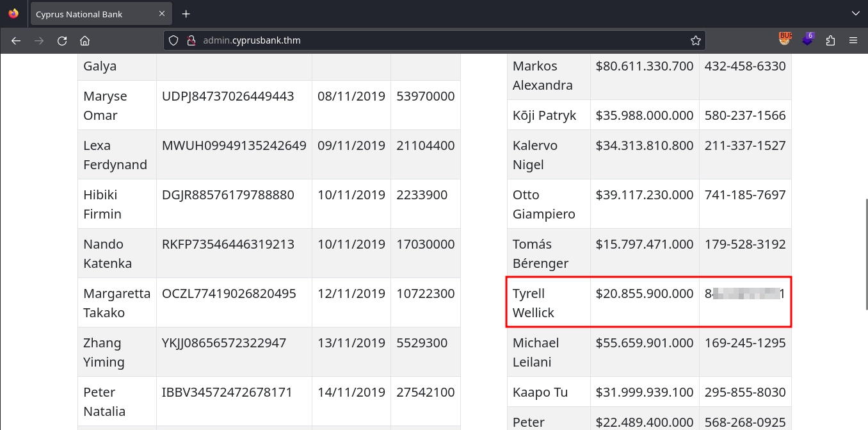Open the tracking protection shield panel
Viewport: 868px width, 430px height.
(x=173, y=40)
